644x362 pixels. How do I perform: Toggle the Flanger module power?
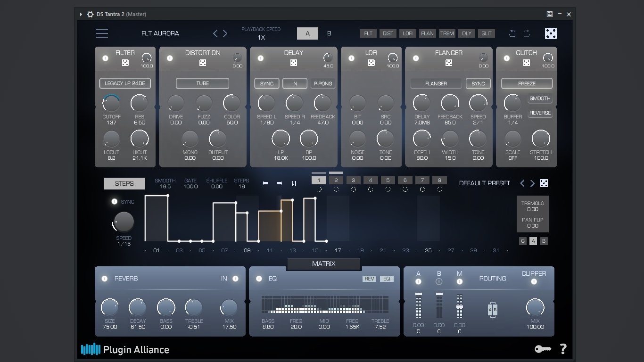pos(416,58)
